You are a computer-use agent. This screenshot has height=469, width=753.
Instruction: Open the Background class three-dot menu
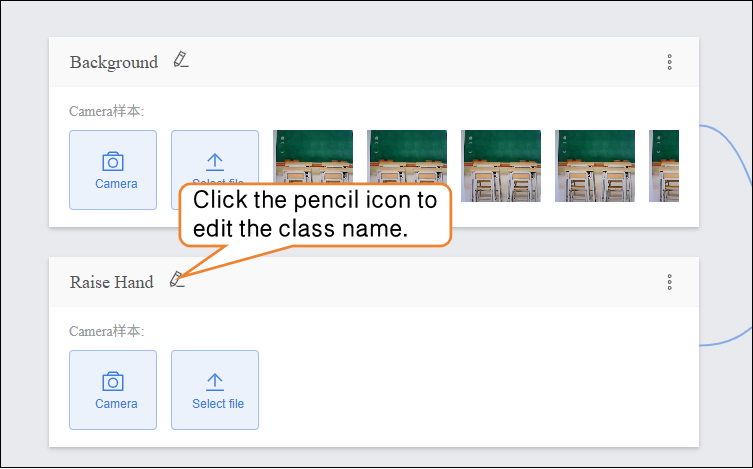click(669, 62)
